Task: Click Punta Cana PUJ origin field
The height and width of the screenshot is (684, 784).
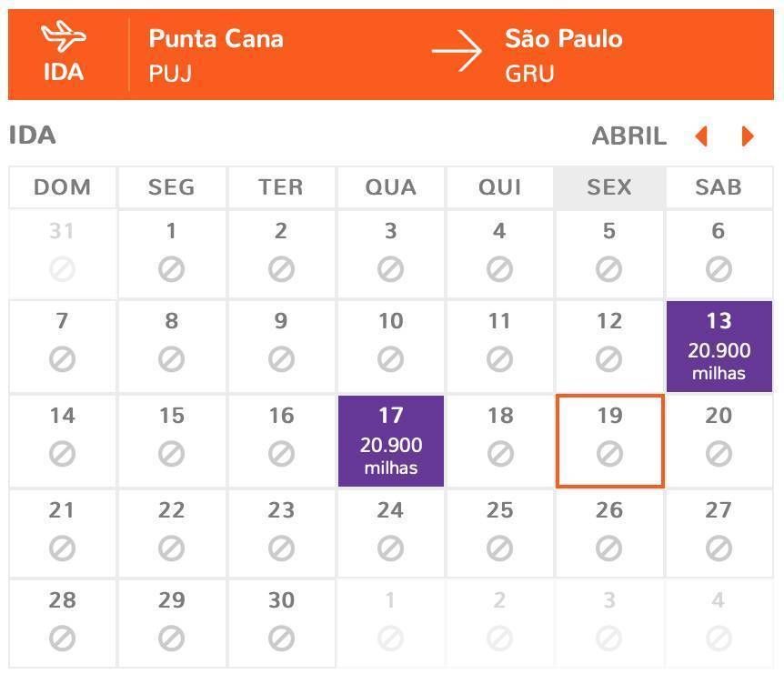Action: tap(216, 55)
